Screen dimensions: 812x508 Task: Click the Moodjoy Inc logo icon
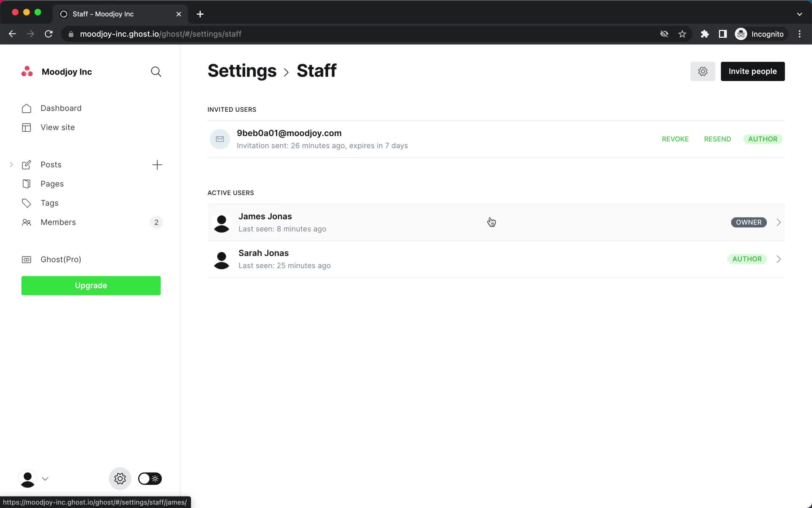click(27, 72)
